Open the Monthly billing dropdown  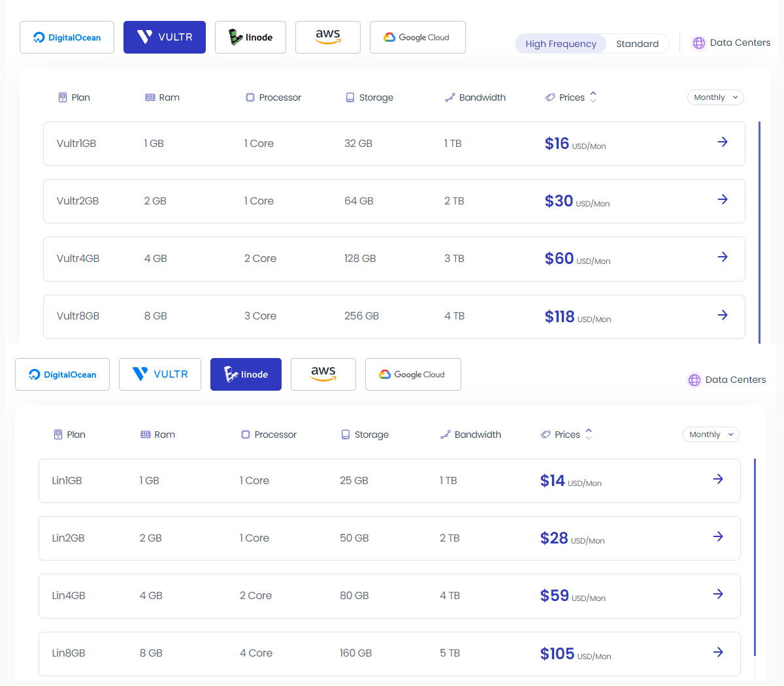coord(715,97)
